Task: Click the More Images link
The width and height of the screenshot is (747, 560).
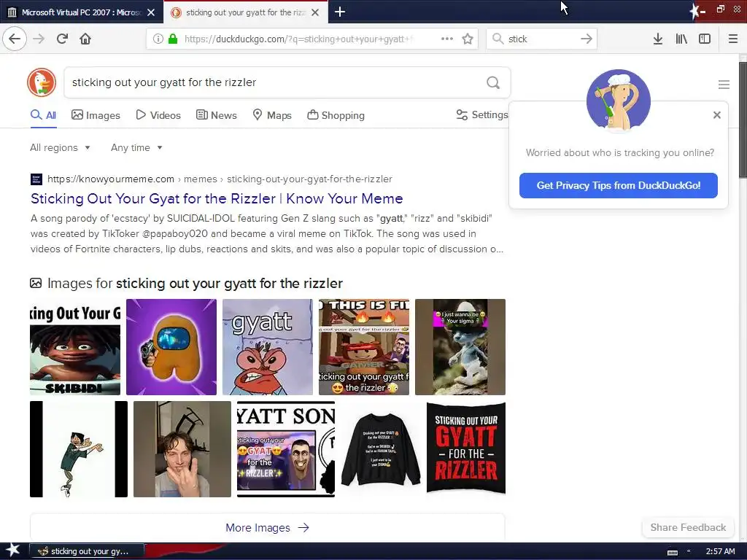Action: 267,528
